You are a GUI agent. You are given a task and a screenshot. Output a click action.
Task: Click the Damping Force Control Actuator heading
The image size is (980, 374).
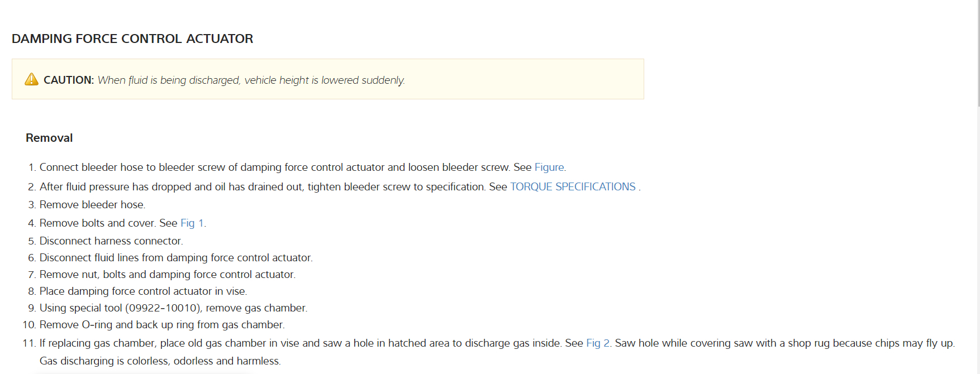pyautogui.click(x=132, y=39)
